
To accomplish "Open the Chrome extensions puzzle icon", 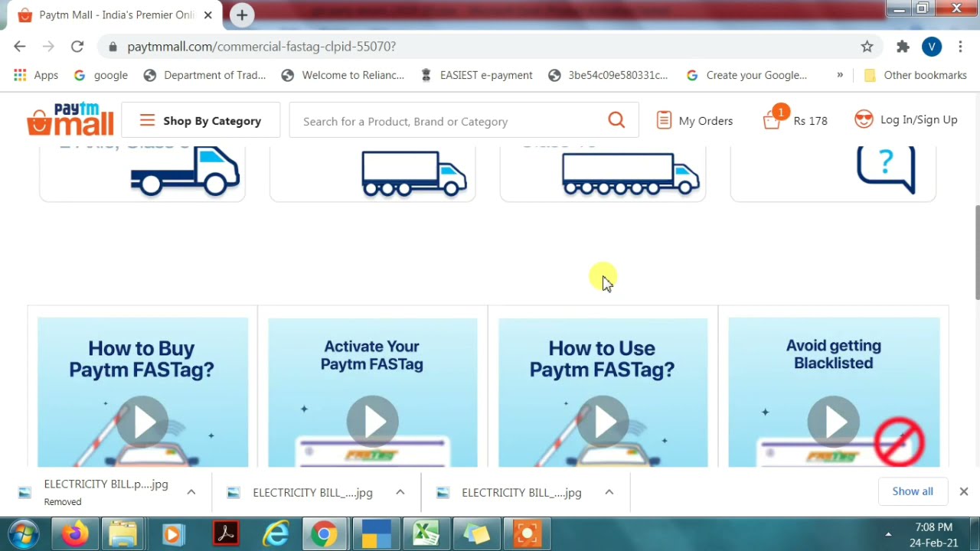I will pos(903,47).
